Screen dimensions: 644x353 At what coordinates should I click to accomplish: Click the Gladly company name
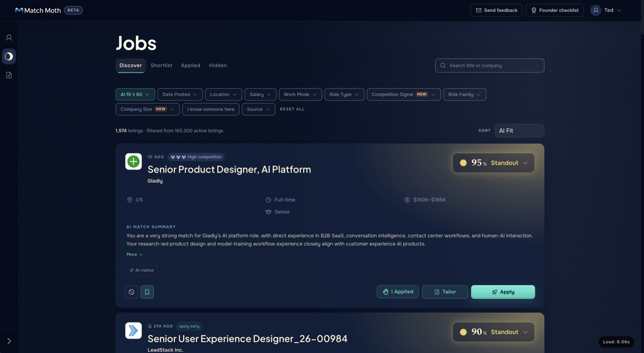155,181
